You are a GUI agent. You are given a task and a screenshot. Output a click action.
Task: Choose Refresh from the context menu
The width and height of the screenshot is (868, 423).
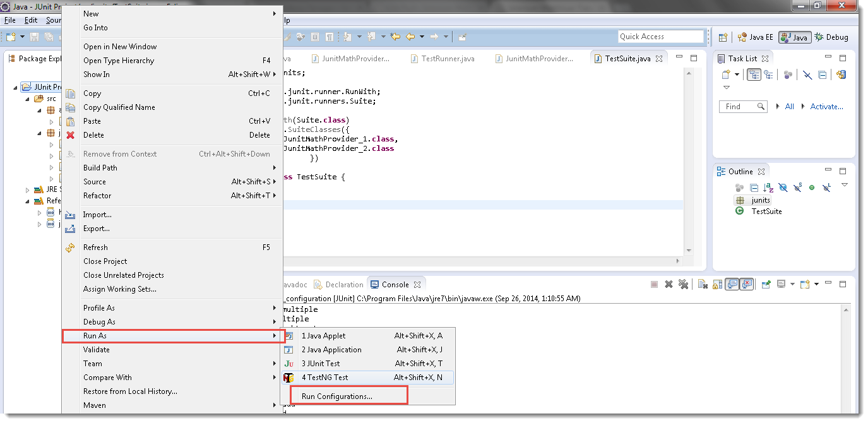(x=172, y=247)
